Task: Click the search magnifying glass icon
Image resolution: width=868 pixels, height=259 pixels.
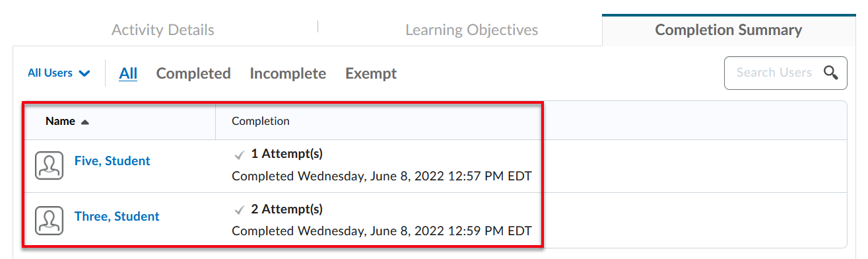Action: coord(831,73)
